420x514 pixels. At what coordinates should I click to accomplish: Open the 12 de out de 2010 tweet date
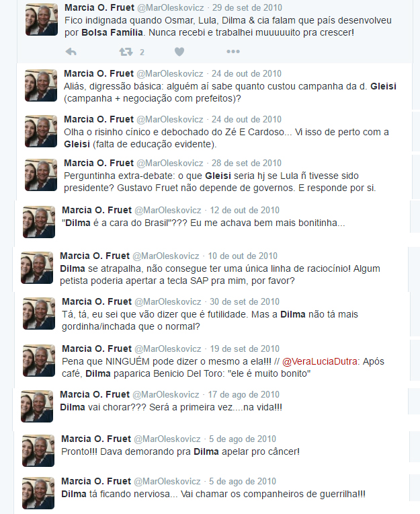245,210
